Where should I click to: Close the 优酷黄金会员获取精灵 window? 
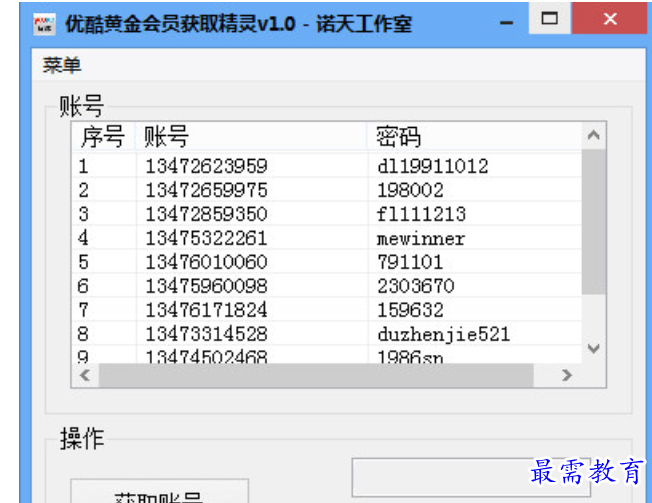click(610, 18)
